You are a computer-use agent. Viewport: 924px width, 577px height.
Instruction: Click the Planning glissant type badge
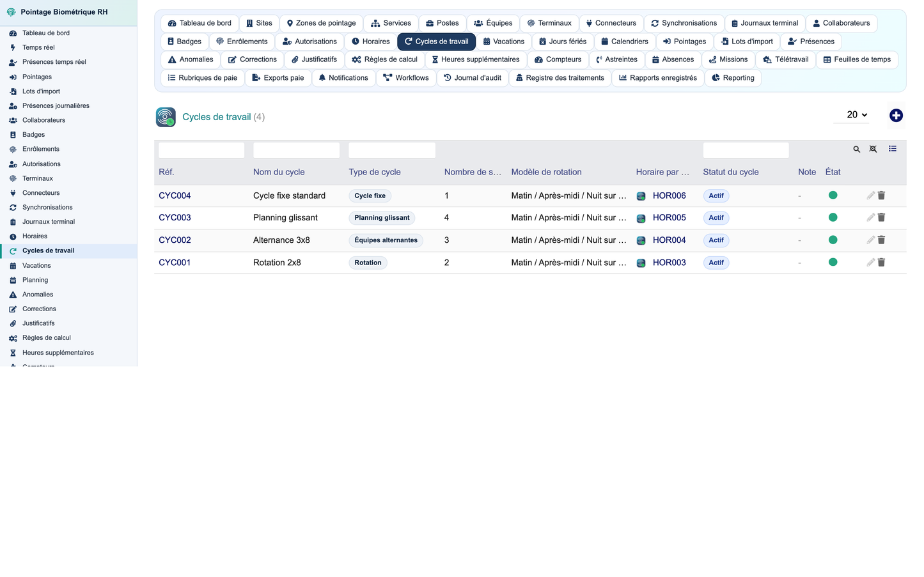coord(382,218)
